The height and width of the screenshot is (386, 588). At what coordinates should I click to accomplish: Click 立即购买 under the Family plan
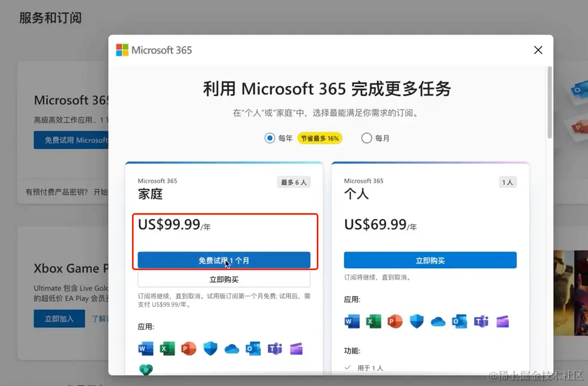pyautogui.click(x=224, y=280)
